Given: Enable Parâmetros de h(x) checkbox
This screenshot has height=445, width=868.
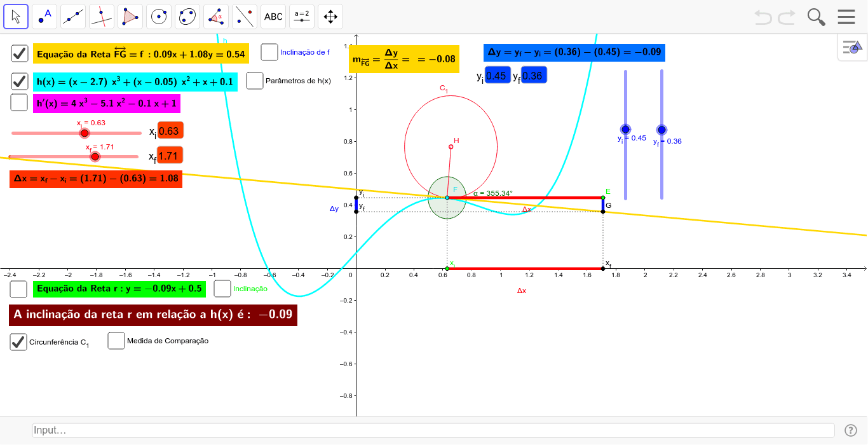Looking at the screenshot, I should tap(255, 81).
